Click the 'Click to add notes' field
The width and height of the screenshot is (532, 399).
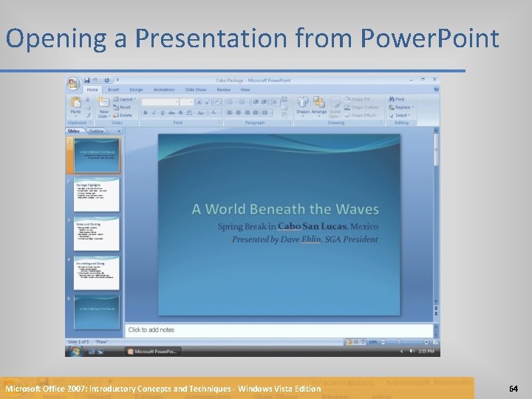(279, 330)
